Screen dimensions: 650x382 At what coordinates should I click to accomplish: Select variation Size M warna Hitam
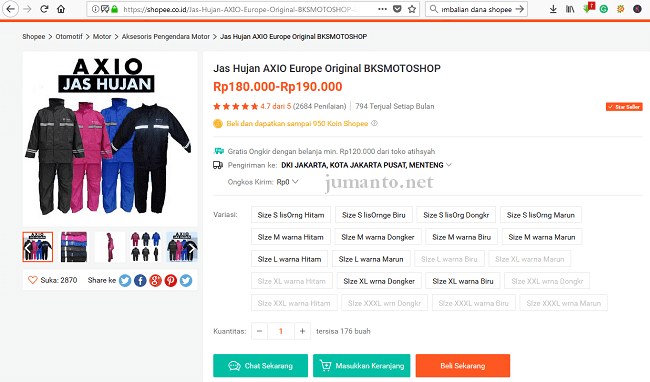point(291,237)
